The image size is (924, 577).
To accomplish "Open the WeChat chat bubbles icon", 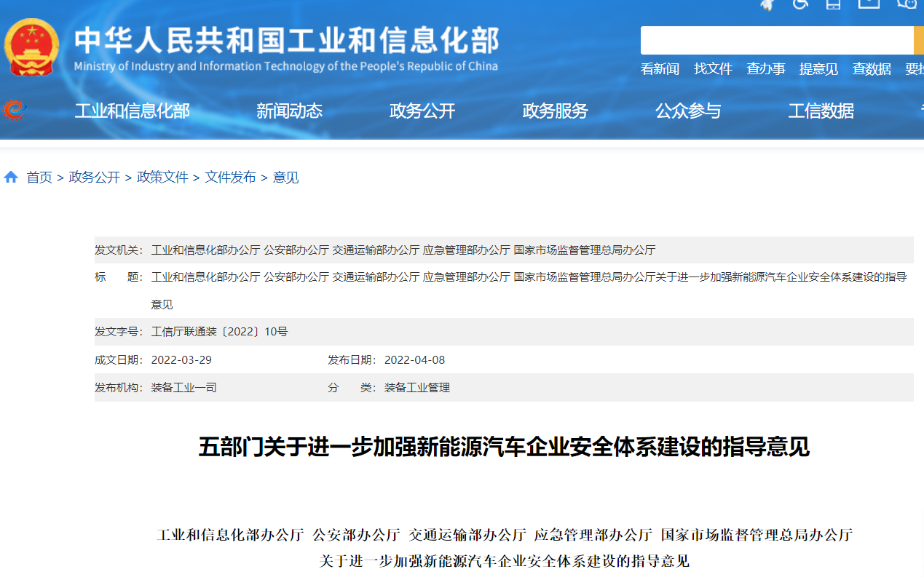I will [x=906, y=4].
